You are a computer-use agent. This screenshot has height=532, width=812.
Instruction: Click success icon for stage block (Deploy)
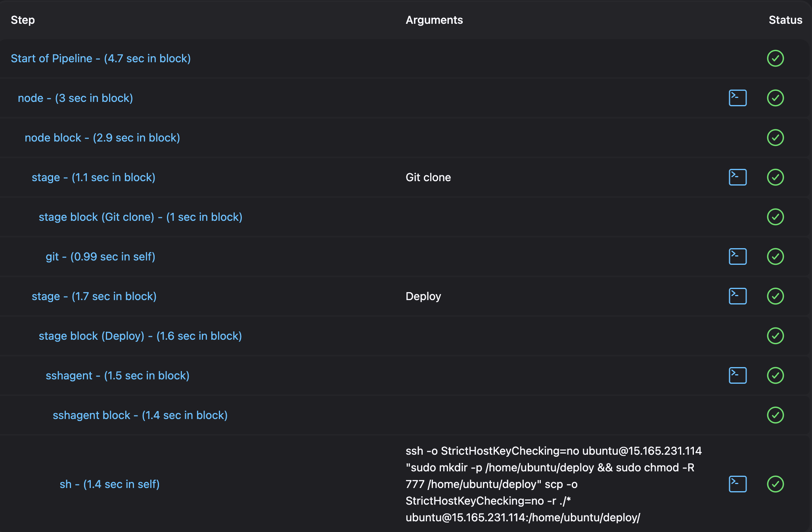point(775,336)
